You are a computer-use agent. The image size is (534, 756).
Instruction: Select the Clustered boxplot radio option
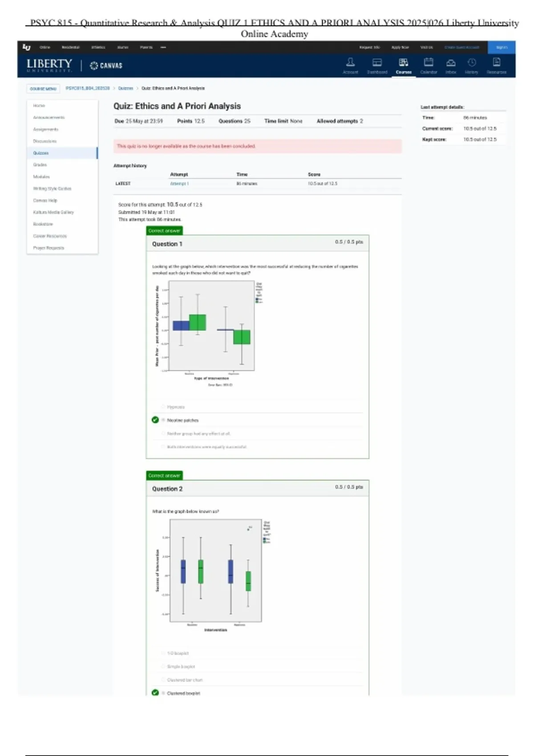click(163, 693)
